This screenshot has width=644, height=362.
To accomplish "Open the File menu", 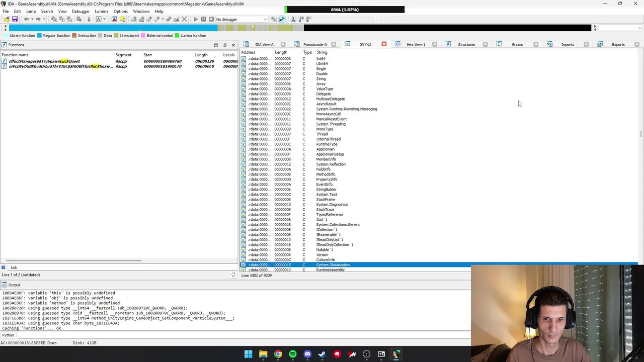I will click(6, 11).
